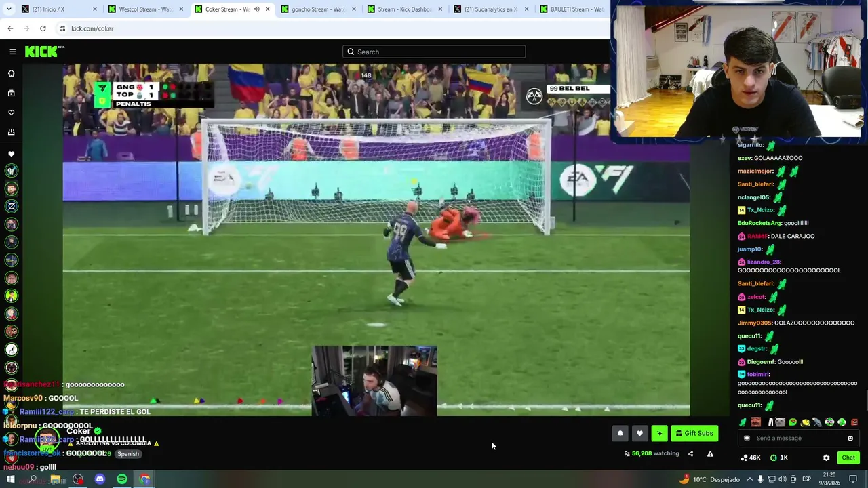Insert the cat emote from quick bar
This screenshot has width=868, height=488.
(780, 422)
